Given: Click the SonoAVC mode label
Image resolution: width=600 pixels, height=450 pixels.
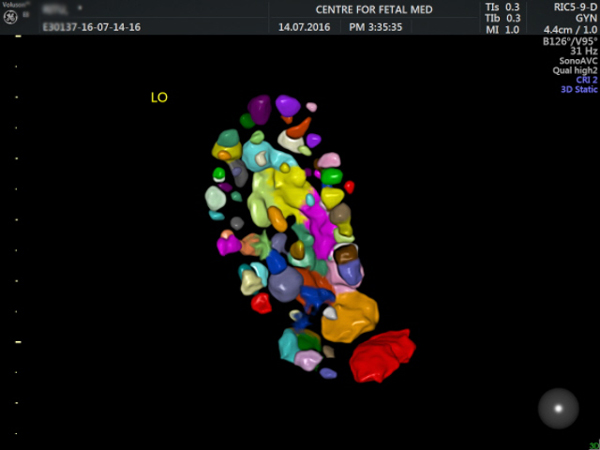Looking at the screenshot, I should coord(578,61).
